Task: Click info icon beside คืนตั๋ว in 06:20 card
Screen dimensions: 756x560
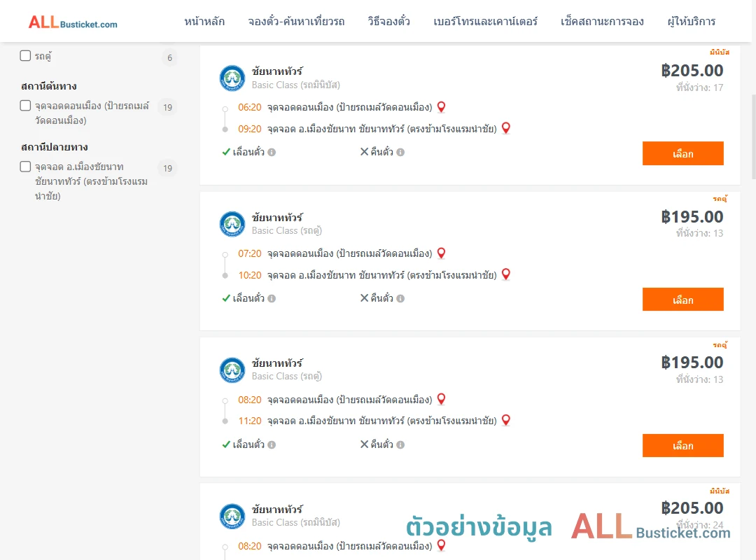Action: pos(400,153)
